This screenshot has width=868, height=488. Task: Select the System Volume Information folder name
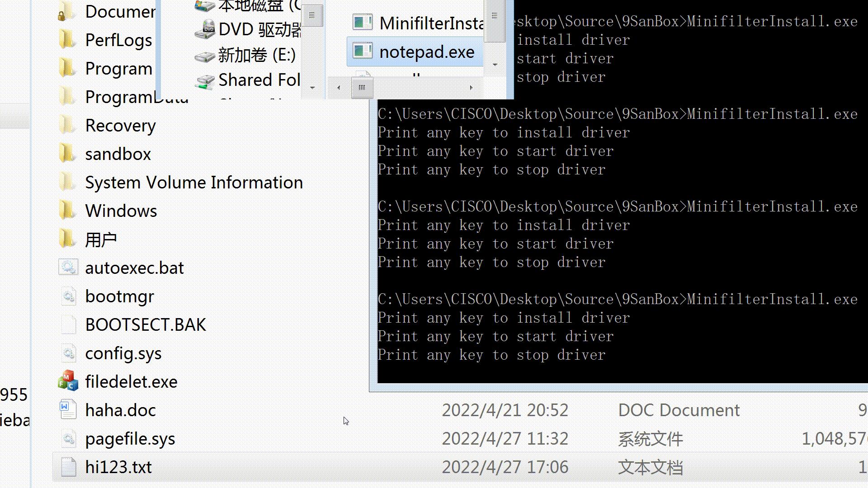pyautogui.click(x=194, y=183)
